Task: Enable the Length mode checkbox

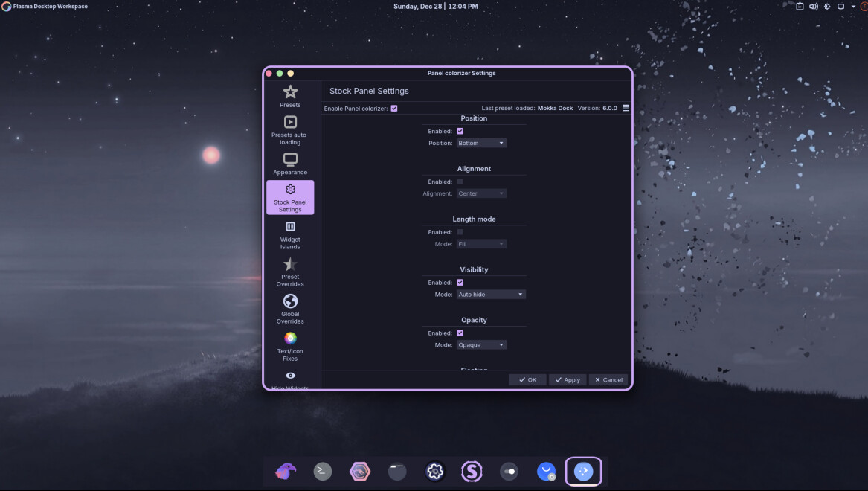Action: [460, 232]
